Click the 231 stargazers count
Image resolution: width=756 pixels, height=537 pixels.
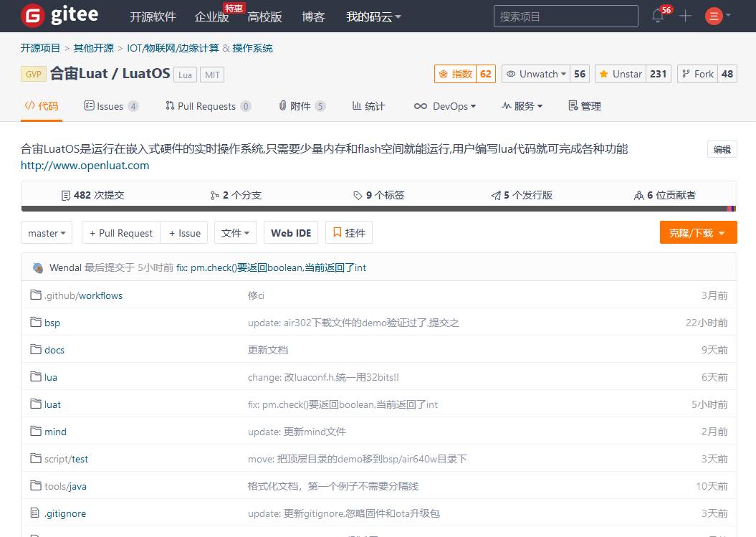click(x=658, y=74)
